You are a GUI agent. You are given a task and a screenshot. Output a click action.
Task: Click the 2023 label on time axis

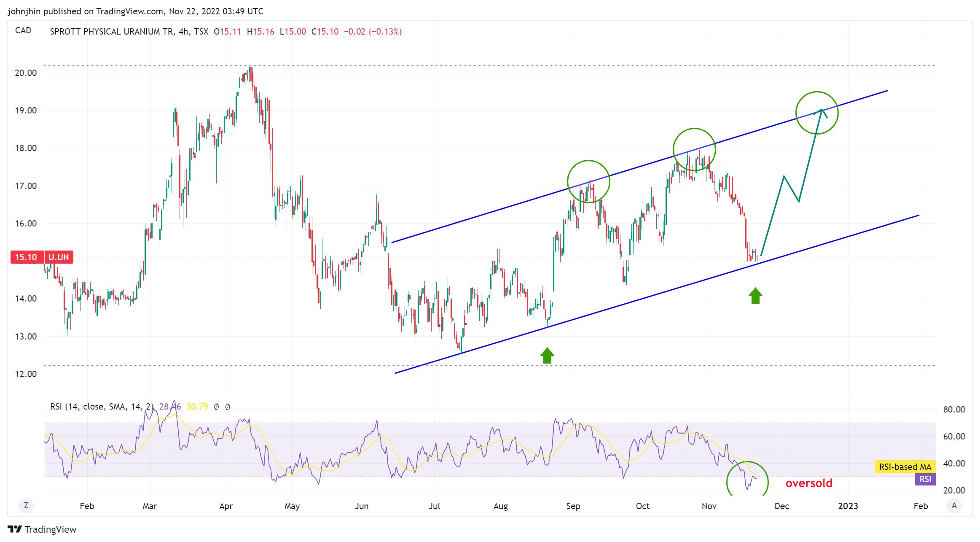[848, 506]
